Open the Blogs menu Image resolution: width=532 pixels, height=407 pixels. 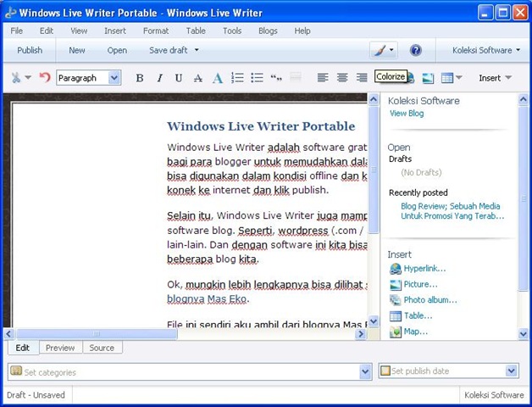click(x=268, y=31)
